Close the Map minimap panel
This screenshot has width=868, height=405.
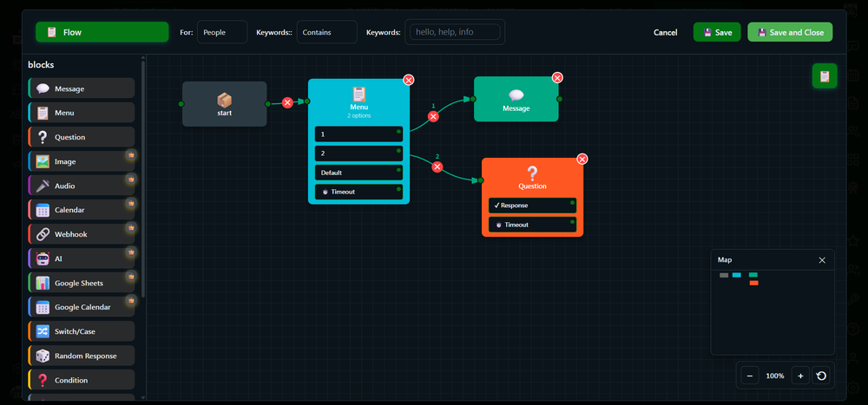[822, 260]
